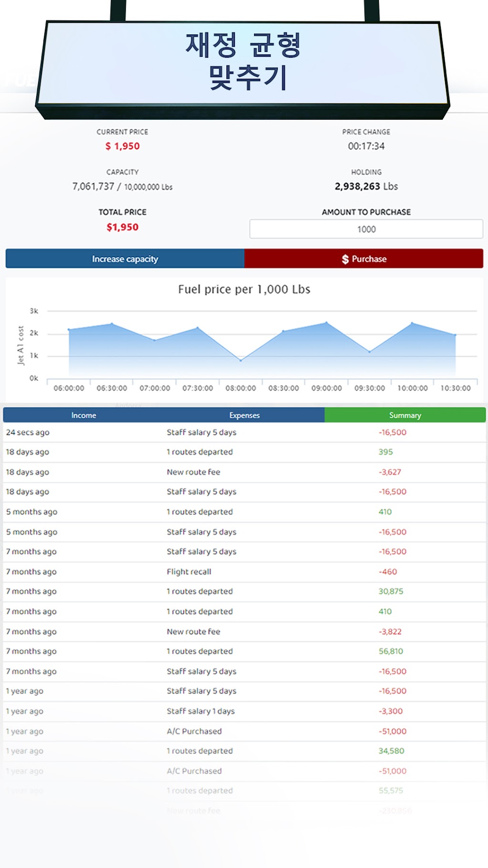Click the total price value $1,950
The image size is (488, 868).
(x=122, y=227)
